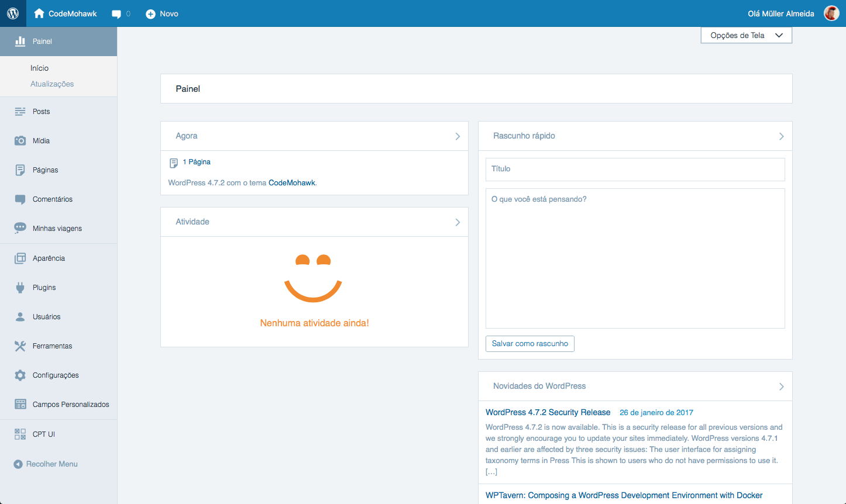Click the Mídia camera icon
Viewport: 846px width, 504px height.
(20, 140)
